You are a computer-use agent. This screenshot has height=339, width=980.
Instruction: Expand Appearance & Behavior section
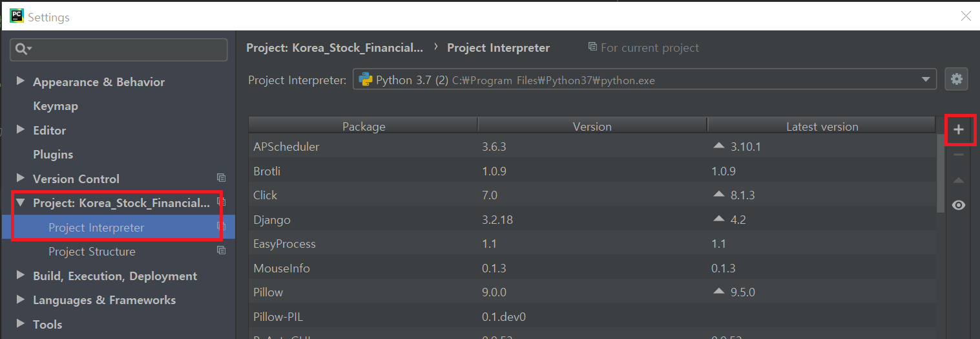pos(20,81)
